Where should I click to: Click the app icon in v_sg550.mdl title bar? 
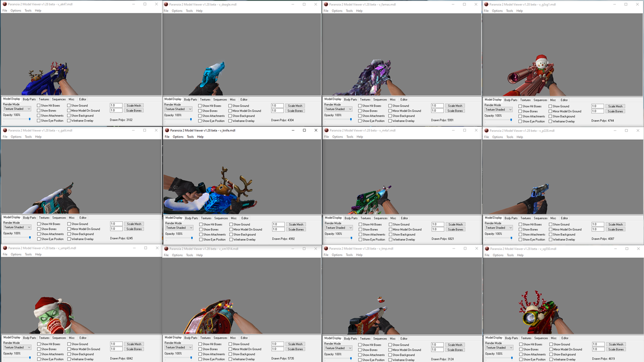(x=487, y=248)
